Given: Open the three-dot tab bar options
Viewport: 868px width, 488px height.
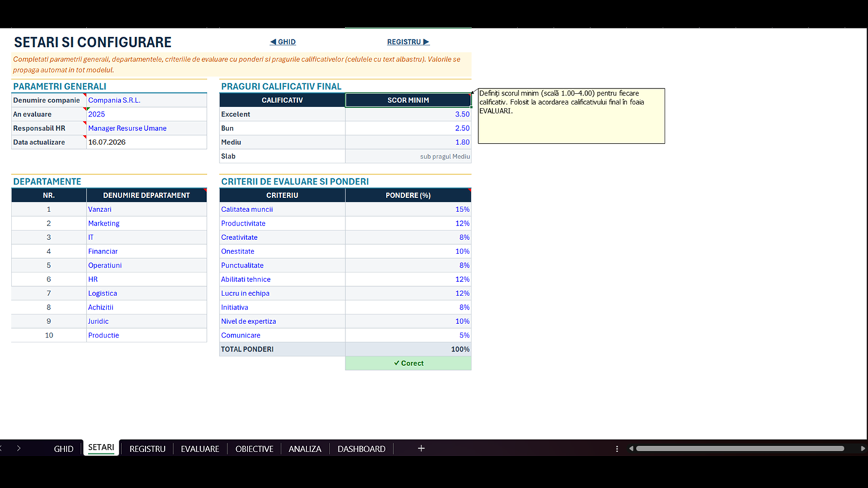Looking at the screenshot, I should (616, 449).
